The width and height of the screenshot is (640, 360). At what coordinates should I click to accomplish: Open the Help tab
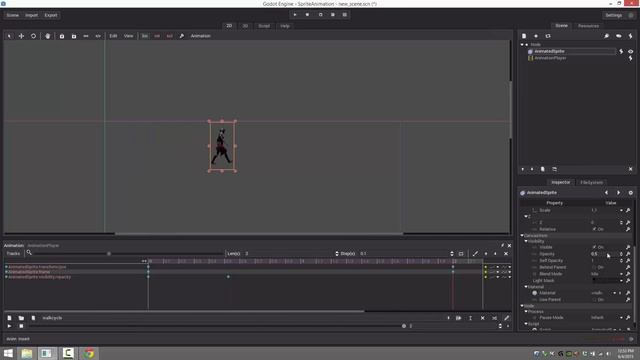(x=285, y=26)
